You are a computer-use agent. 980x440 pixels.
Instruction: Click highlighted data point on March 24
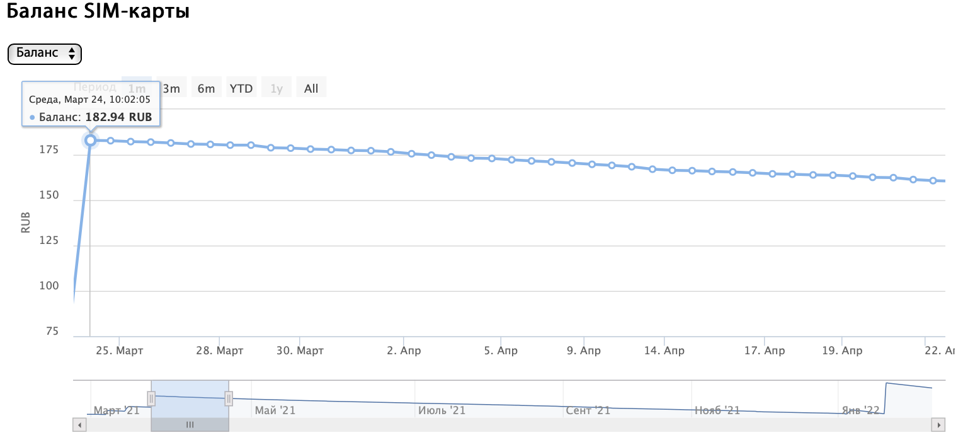coord(90,140)
